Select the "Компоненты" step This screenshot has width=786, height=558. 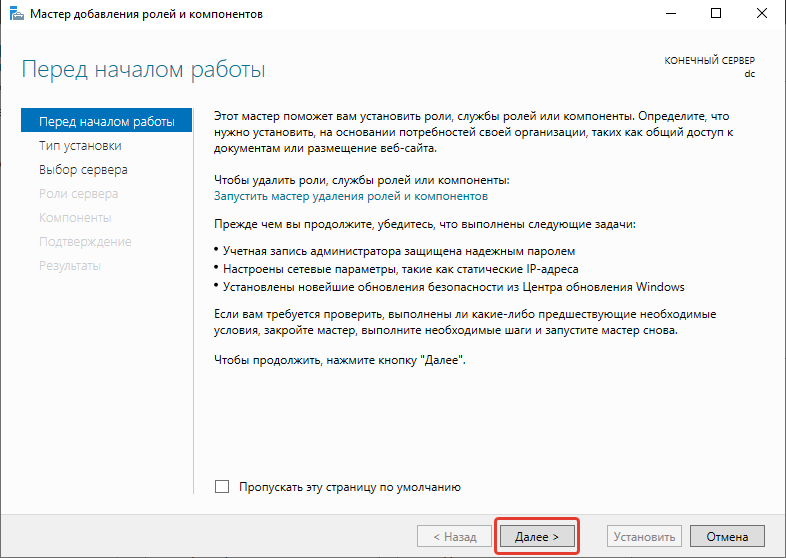[75, 218]
